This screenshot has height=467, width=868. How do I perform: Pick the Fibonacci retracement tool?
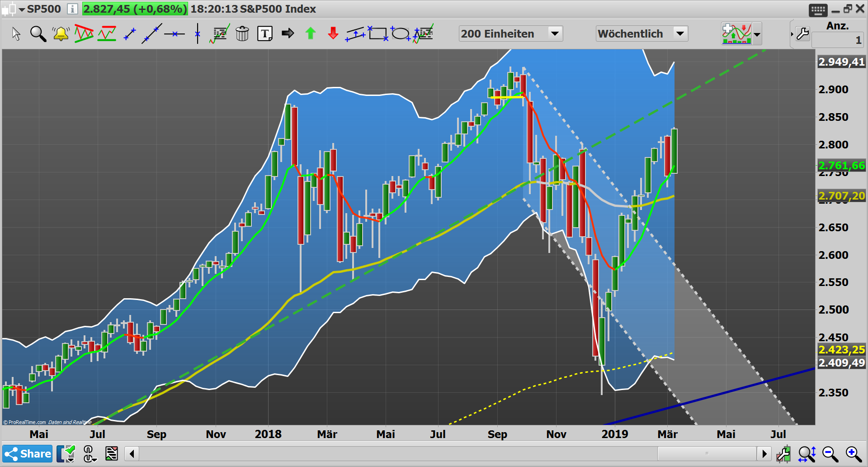click(220, 34)
